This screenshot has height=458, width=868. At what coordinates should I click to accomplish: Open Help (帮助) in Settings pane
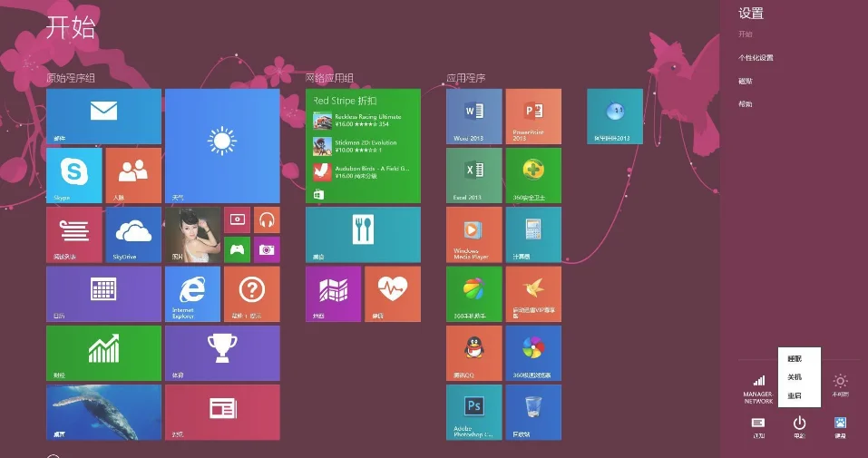tap(746, 103)
